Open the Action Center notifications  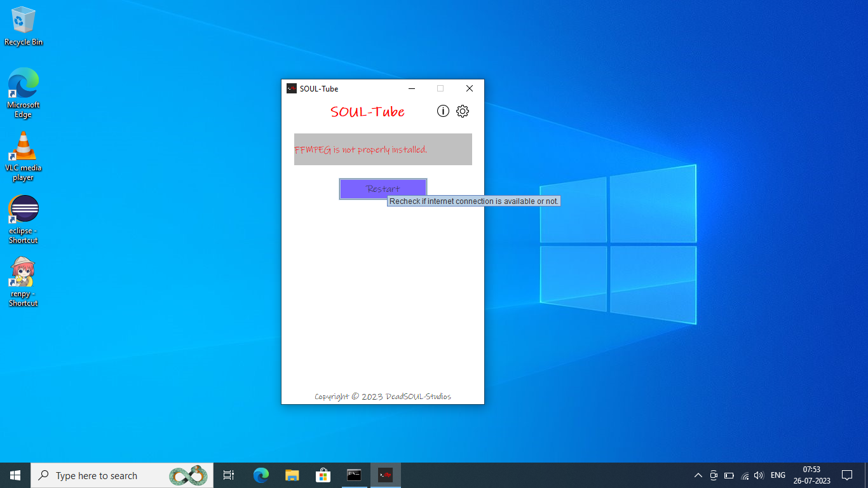(847, 475)
